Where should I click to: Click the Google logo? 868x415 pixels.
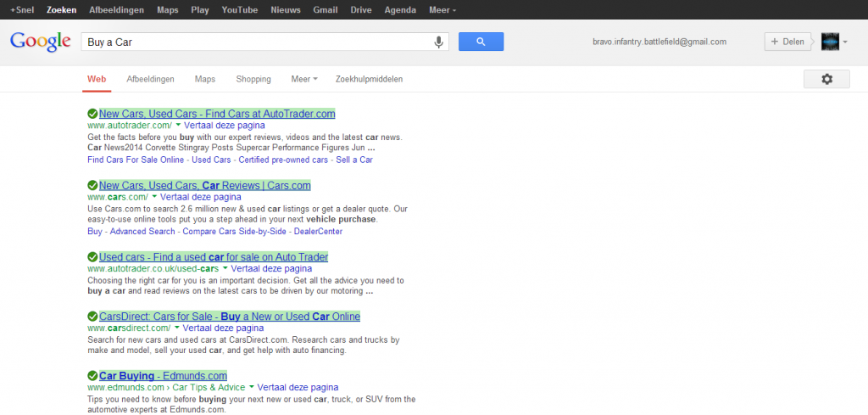click(x=41, y=42)
